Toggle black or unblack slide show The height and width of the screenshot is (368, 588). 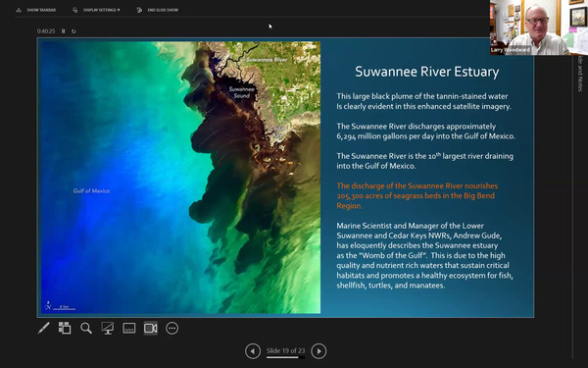108,328
